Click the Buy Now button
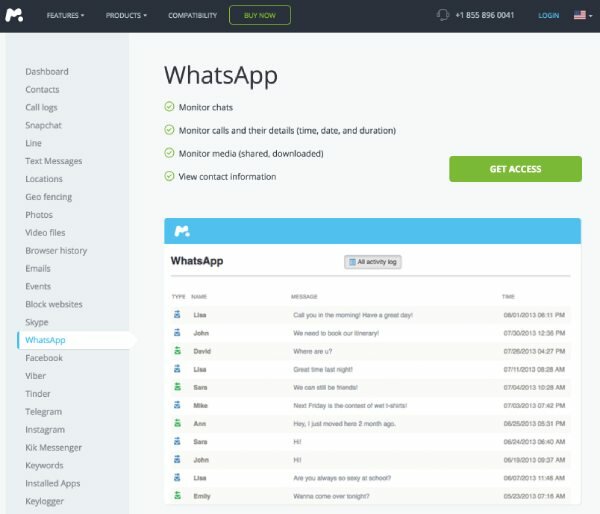Screen dimensions: 600x514 click(260, 15)
